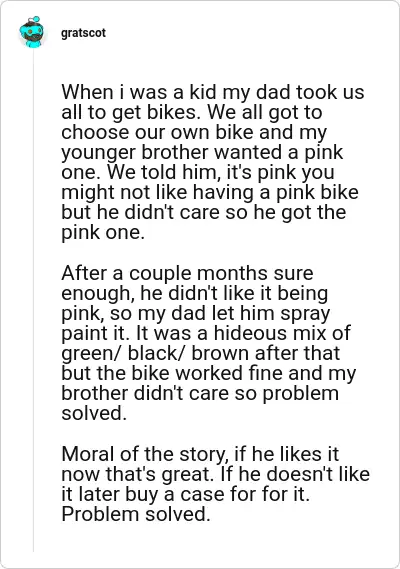Click the line "all to get bikes. We all got to"

pos(192,112)
